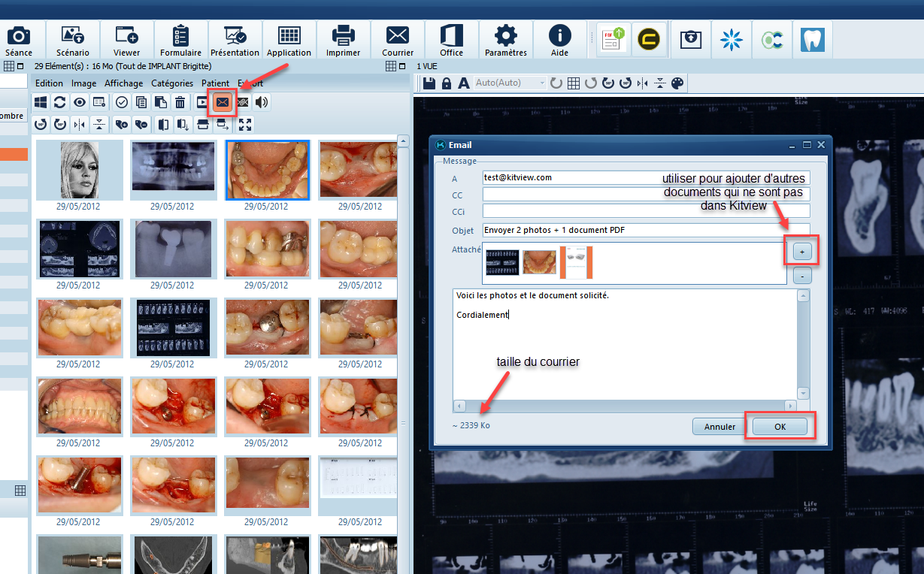Open the Catégories menu

click(x=172, y=83)
